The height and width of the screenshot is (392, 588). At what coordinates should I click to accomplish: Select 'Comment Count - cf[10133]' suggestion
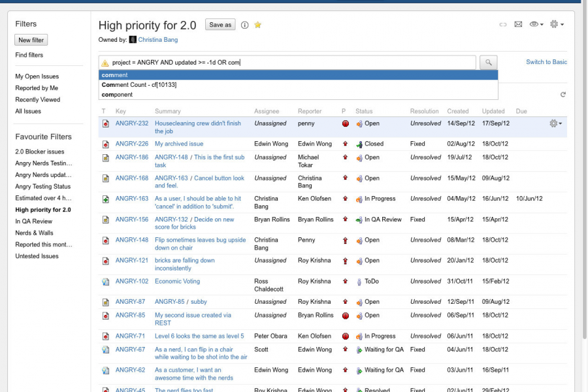pyautogui.click(x=298, y=85)
